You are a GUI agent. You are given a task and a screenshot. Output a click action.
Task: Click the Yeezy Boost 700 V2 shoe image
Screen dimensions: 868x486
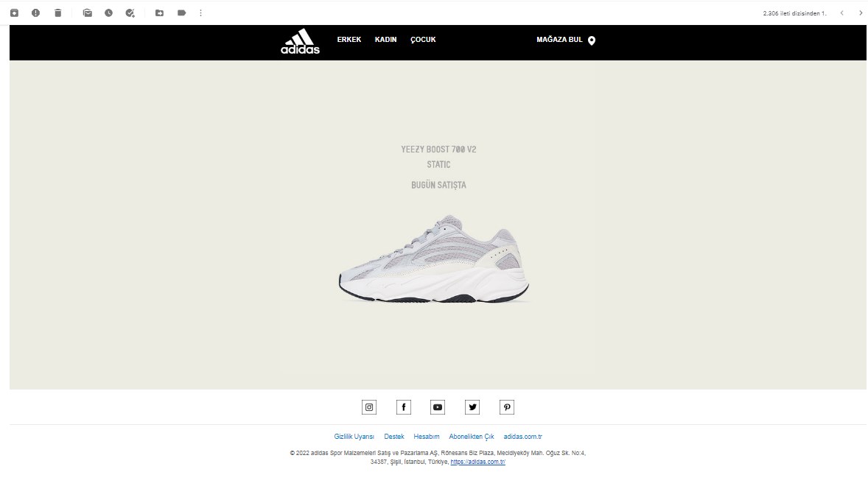click(x=434, y=258)
